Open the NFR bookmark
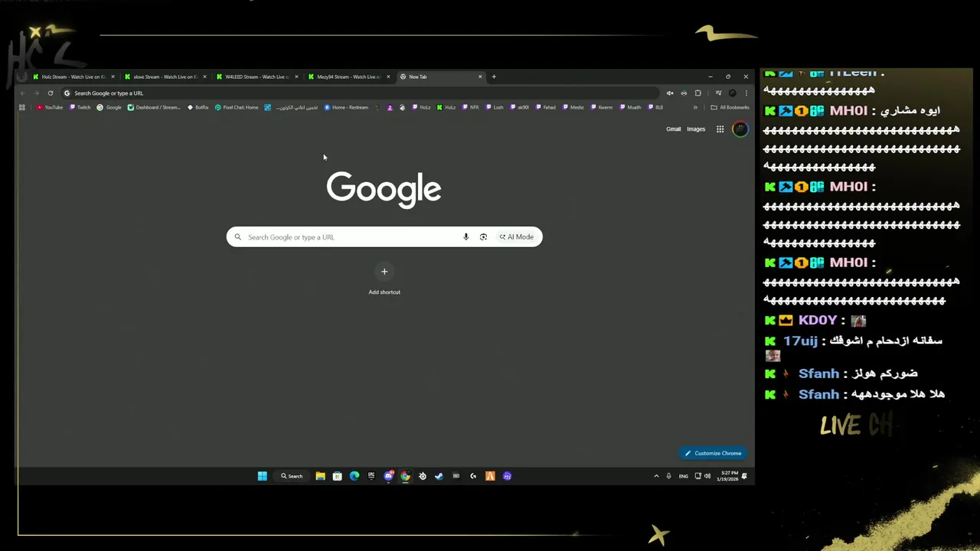This screenshot has width=980, height=551. tap(469, 107)
